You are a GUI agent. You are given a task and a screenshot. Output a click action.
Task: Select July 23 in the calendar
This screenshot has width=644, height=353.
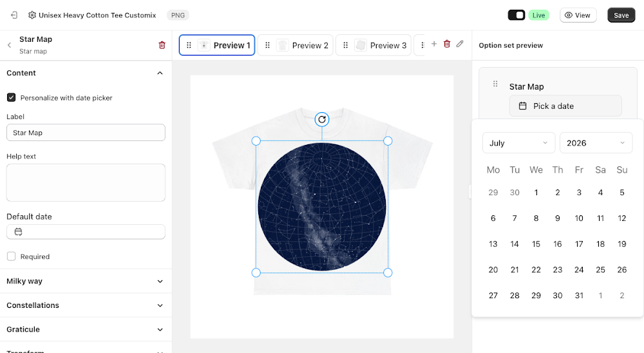pyautogui.click(x=557, y=269)
